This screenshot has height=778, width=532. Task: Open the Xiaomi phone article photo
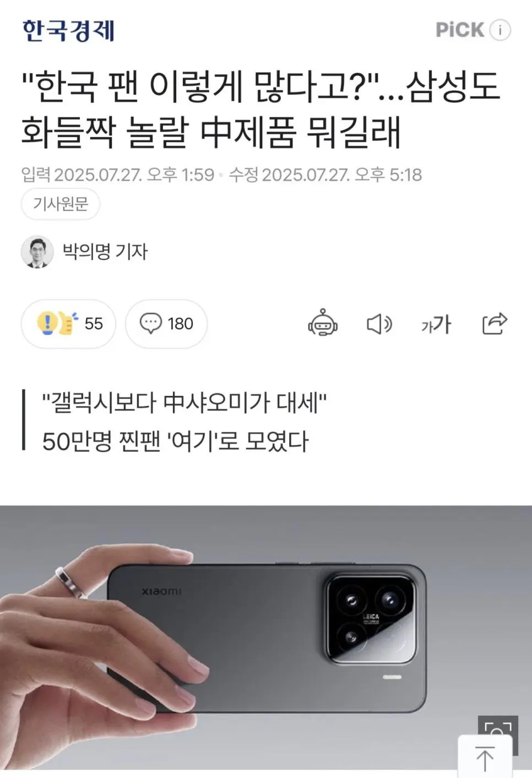coord(266,637)
